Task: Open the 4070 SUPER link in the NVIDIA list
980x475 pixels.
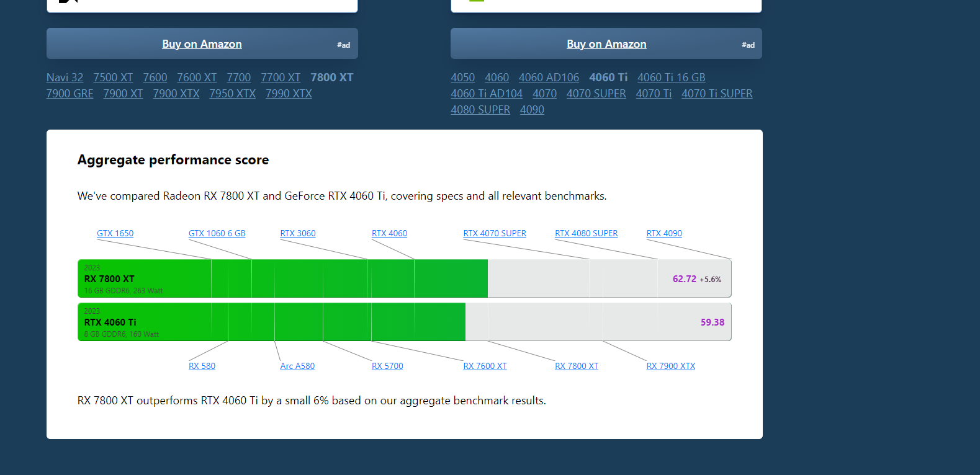Action: (596, 94)
